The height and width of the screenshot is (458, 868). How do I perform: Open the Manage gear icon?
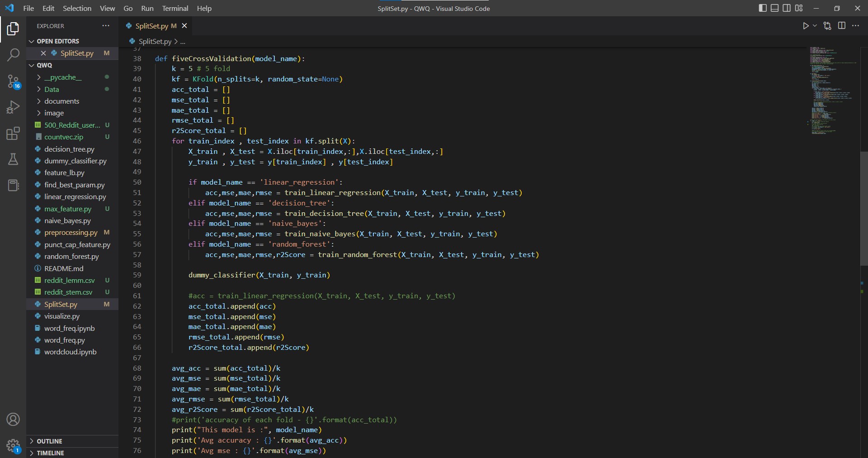(13, 446)
